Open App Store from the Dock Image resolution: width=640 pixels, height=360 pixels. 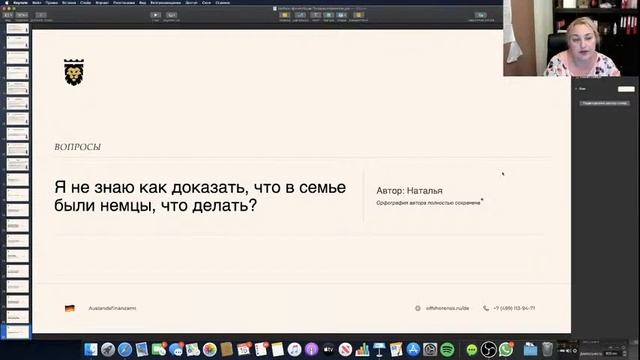(413, 350)
